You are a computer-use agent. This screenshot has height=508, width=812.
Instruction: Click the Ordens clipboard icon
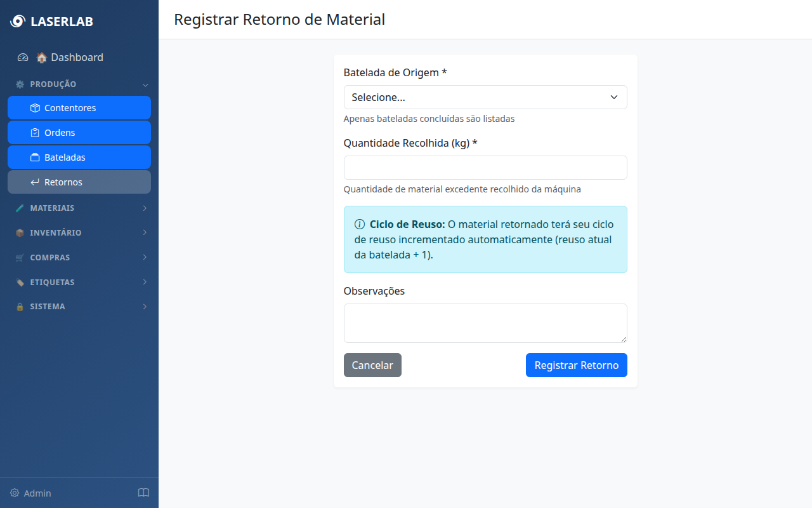pos(35,133)
